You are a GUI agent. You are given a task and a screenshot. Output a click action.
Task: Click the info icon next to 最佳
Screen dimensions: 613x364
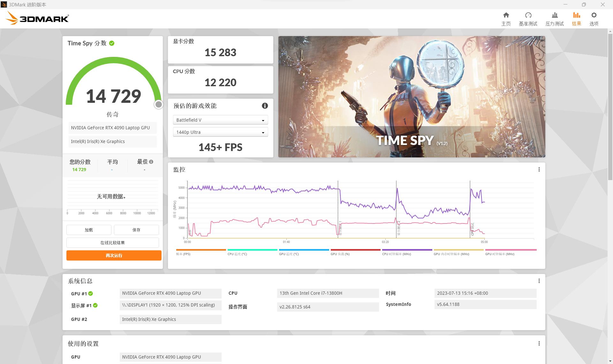[x=151, y=162]
